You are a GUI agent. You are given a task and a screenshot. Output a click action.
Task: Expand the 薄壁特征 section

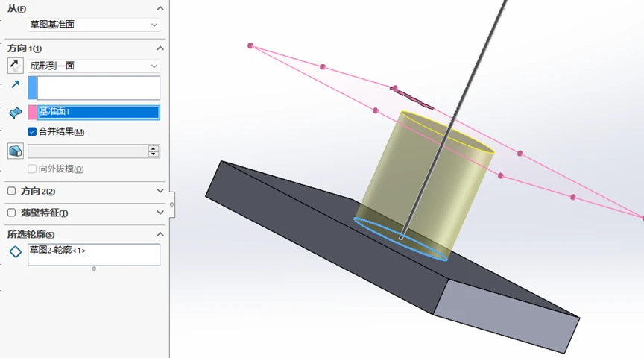coord(160,213)
